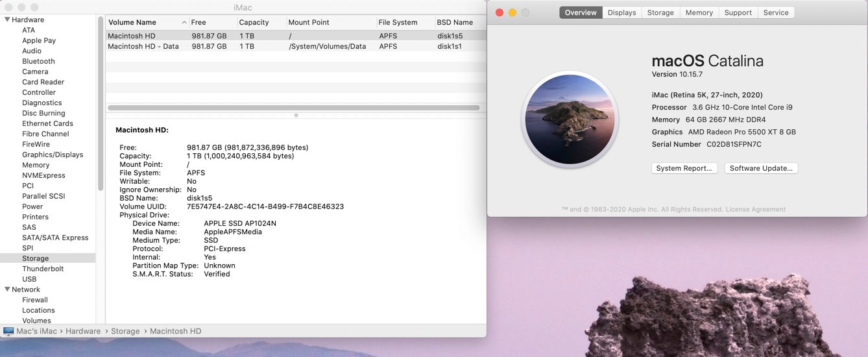The height and width of the screenshot is (357, 868).
Task: Open the Memory tab in About This Mac
Action: click(x=699, y=12)
